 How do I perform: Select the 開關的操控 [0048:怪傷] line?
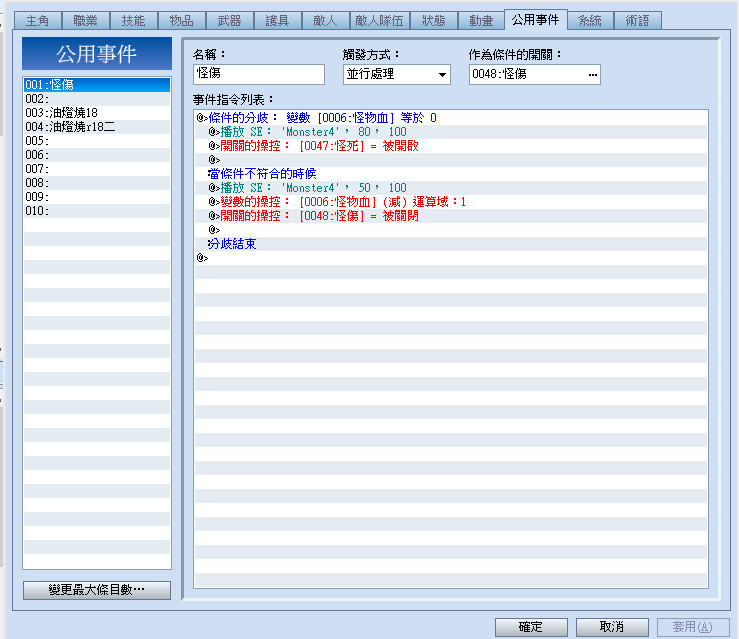tap(451, 216)
